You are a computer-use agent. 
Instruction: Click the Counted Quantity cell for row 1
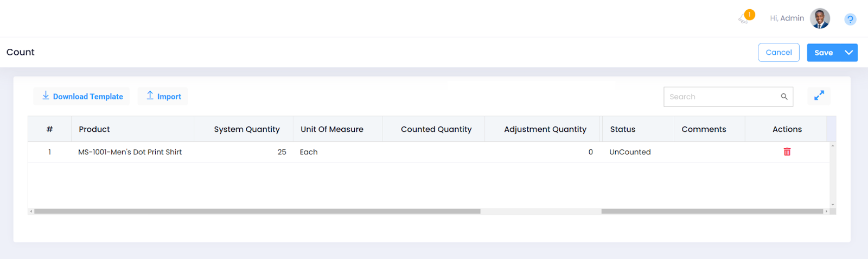[433, 152]
